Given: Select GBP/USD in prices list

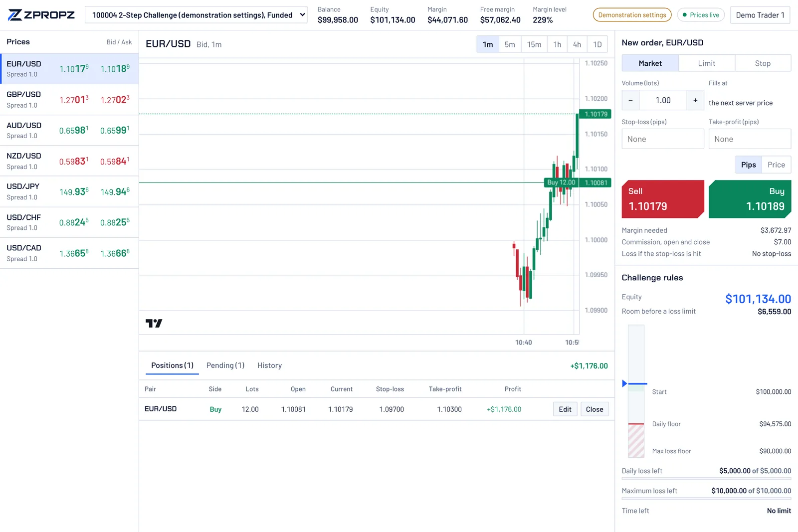Looking at the screenshot, I should [x=69, y=100].
